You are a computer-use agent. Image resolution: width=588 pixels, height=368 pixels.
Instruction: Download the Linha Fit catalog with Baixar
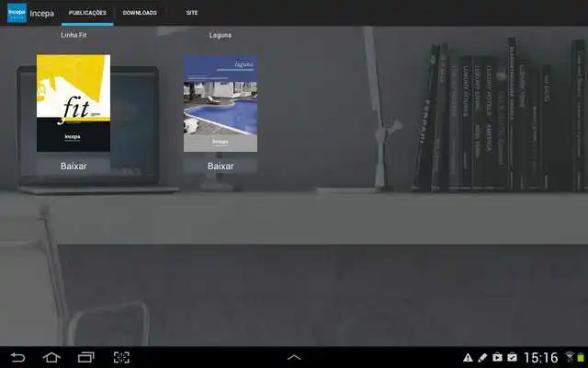[73, 166]
